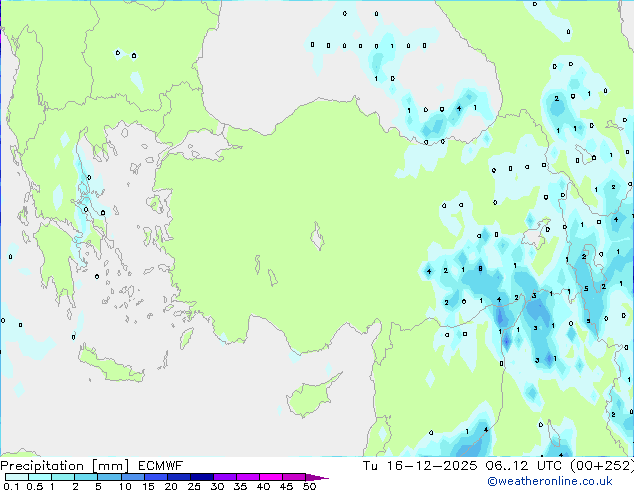Click the 'Precipitation [mm]' label
The height and width of the screenshot is (490, 634).
coord(65,466)
